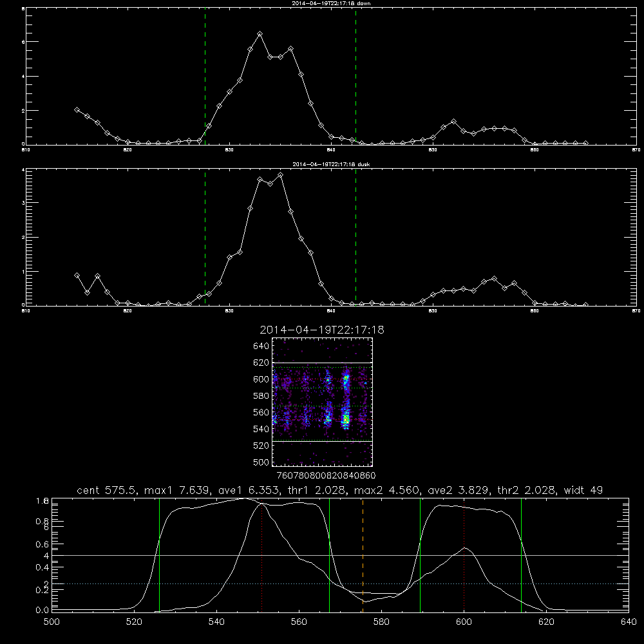This screenshot has height=644, width=644.
Task: Click bottom plot y-axis label 0.6
Action: (x=43, y=544)
